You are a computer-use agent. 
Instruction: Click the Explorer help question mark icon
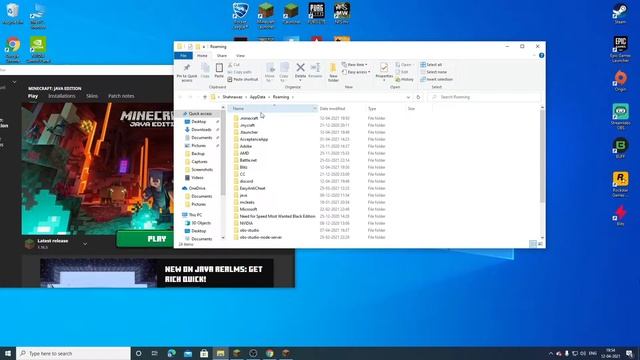(541, 56)
